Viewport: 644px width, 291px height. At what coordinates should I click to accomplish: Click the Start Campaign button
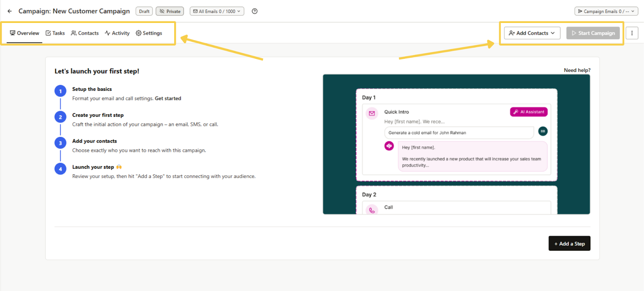pyautogui.click(x=593, y=33)
